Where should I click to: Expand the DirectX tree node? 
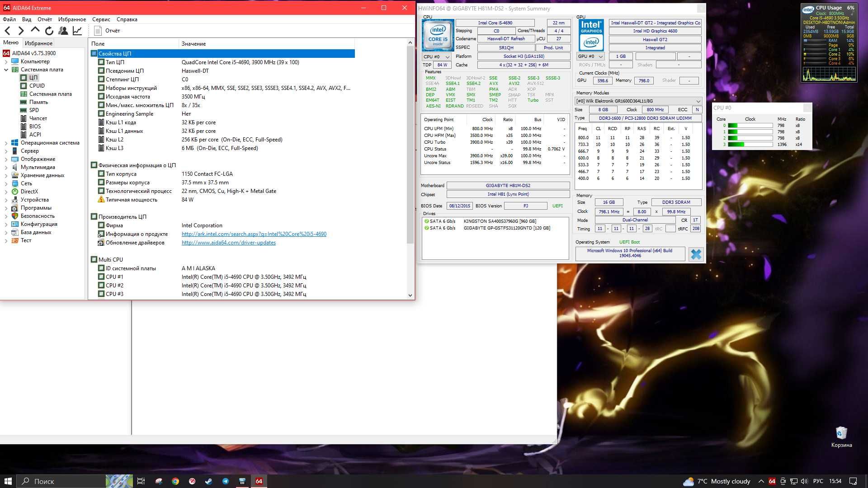(x=6, y=192)
